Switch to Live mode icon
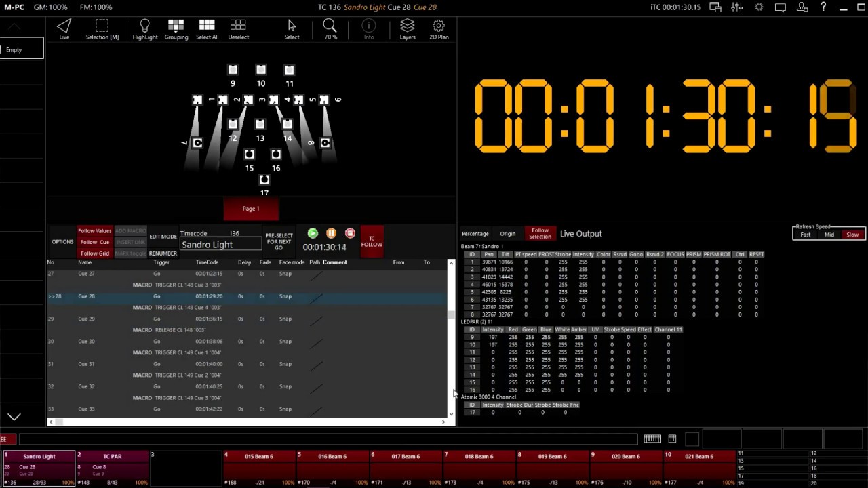 click(x=64, y=29)
